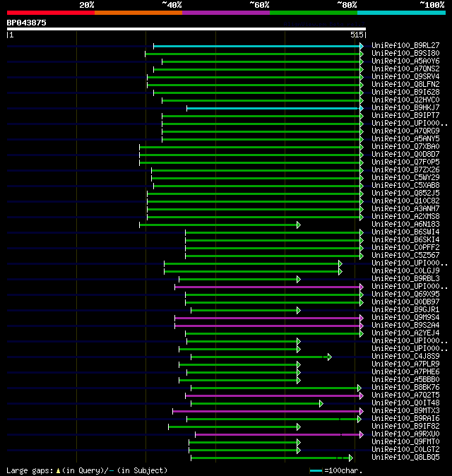Viewport: 452px width, 476px height.
Task: Click the UniRef100_C0LGT2 label
Action: coord(405,450)
